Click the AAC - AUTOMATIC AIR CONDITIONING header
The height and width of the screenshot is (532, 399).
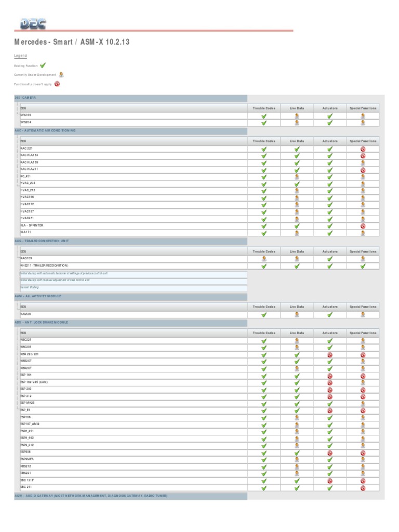click(x=130, y=130)
